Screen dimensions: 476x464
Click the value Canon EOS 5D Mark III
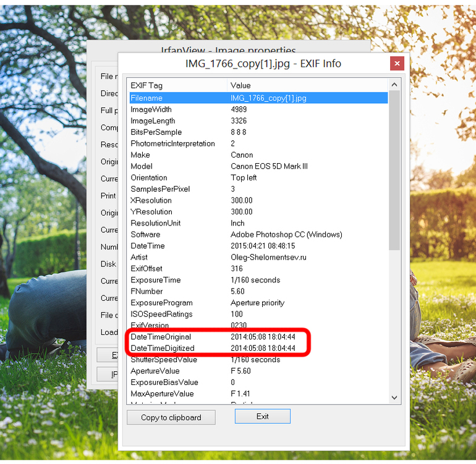point(270,166)
